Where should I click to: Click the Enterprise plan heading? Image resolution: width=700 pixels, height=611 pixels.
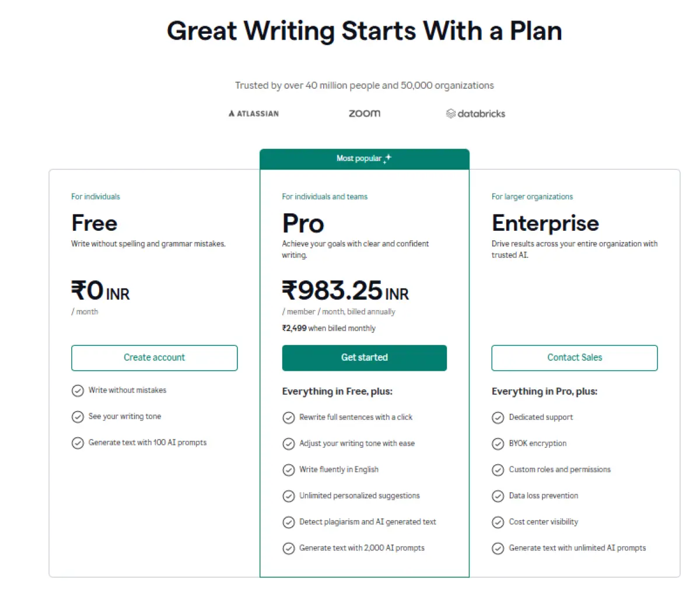pos(545,223)
